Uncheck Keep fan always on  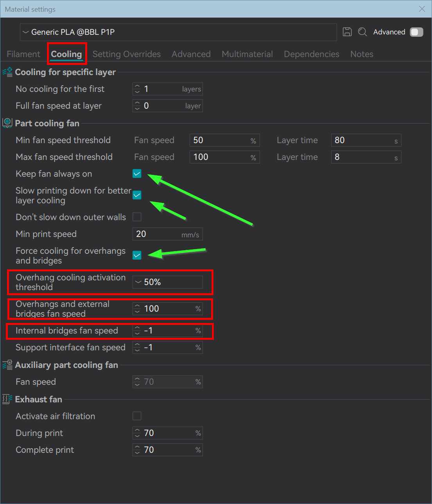[137, 174]
